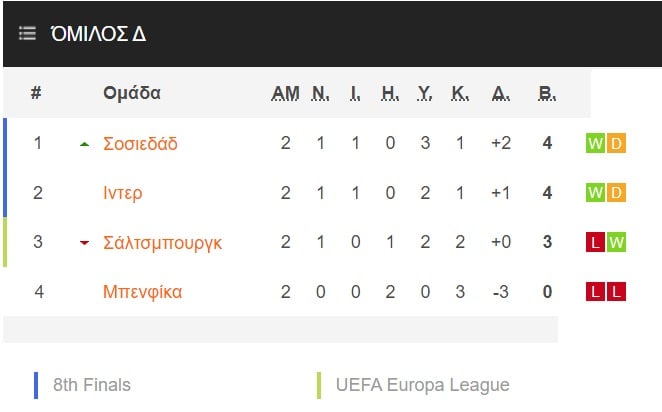Select Σάλτσμπουργκ's red L form badge
662x412 pixels.
595,242
